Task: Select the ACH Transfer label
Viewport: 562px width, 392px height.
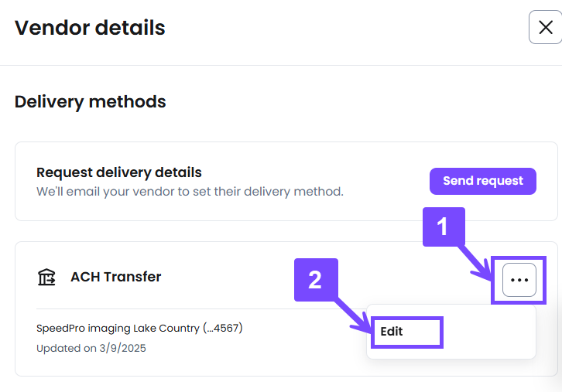Action: [x=116, y=277]
